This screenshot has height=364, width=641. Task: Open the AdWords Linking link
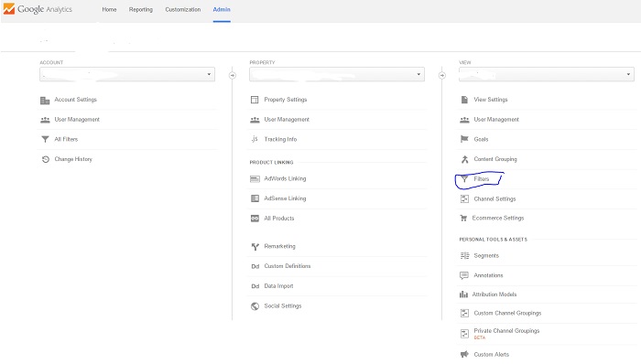click(x=285, y=178)
